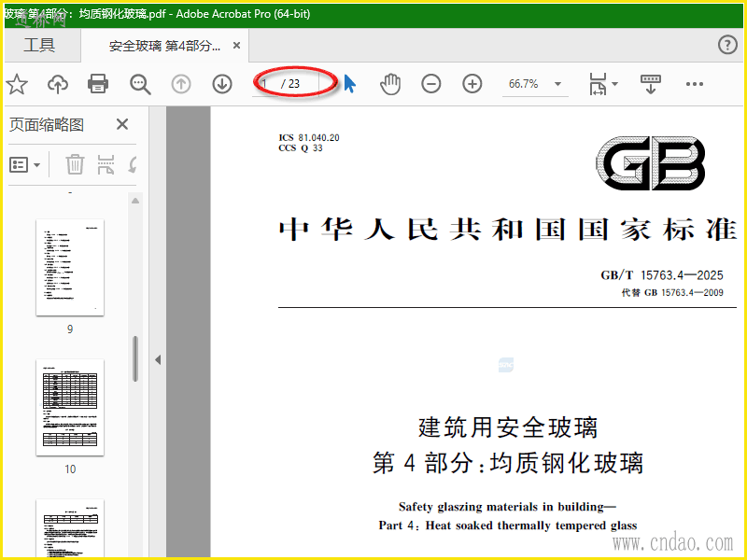Close the 页面缩略图 panel

[x=122, y=124]
